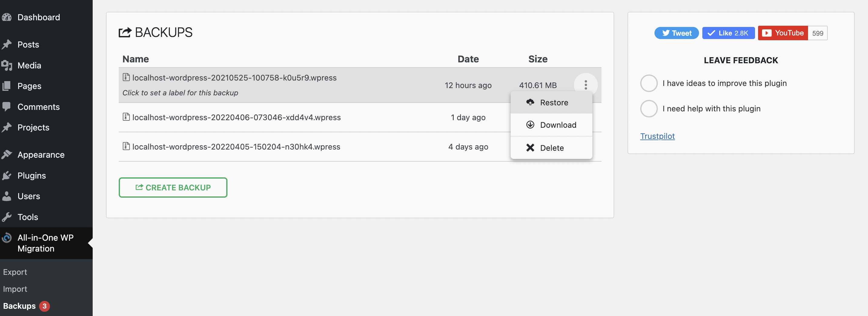Click the Appearance paintbrush icon
The width and height of the screenshot is (868, 316).
(7, 155)
